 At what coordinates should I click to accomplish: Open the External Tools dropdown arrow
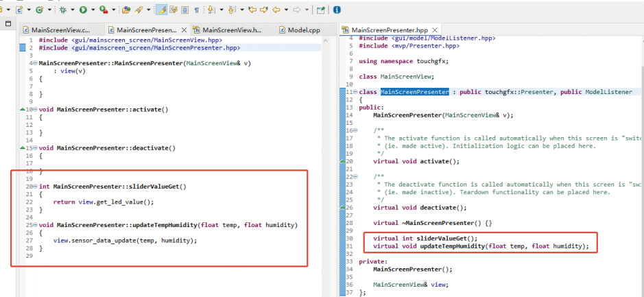(x=113, y=10)
